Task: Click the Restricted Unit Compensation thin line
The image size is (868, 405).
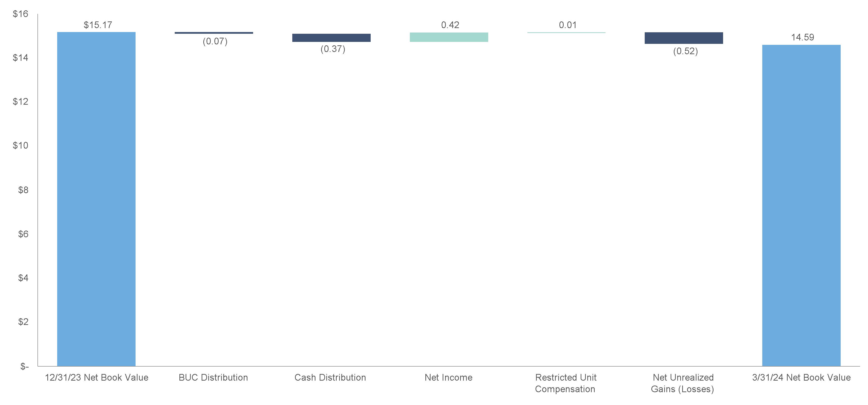Action: [566, 33]
